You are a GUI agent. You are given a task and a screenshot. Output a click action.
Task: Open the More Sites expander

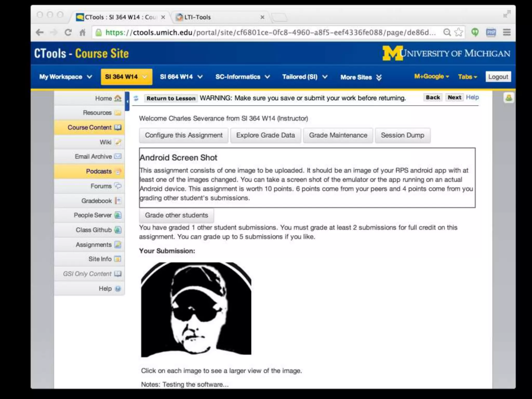(x=379, y=77)
